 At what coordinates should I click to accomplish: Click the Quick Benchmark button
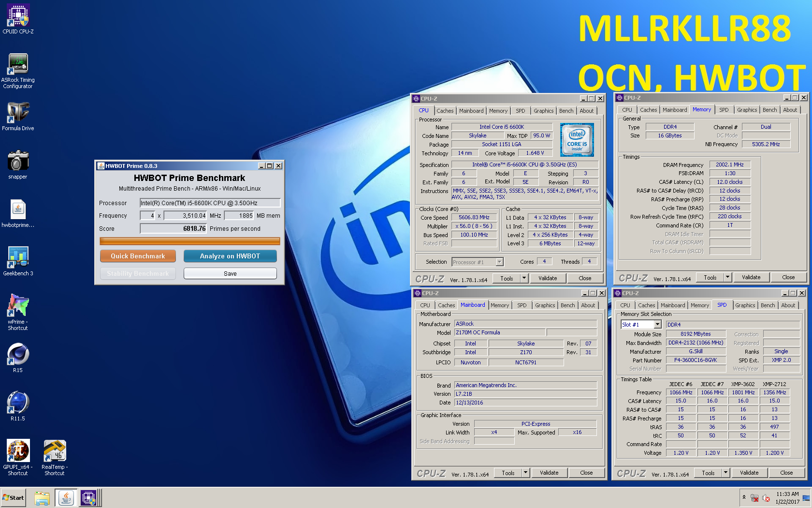coord(138,256)
